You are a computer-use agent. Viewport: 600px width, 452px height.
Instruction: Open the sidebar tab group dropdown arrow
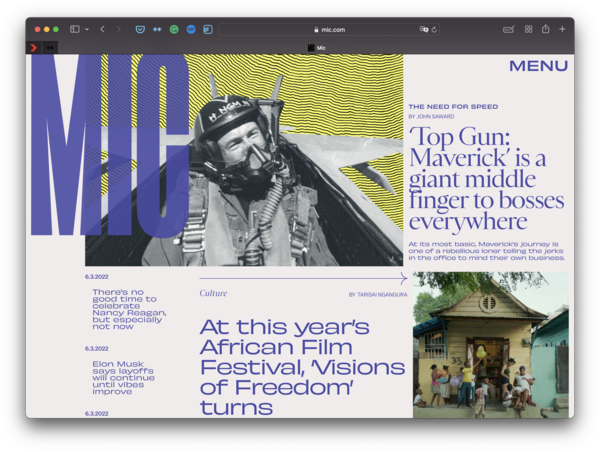tap(87, 29)
